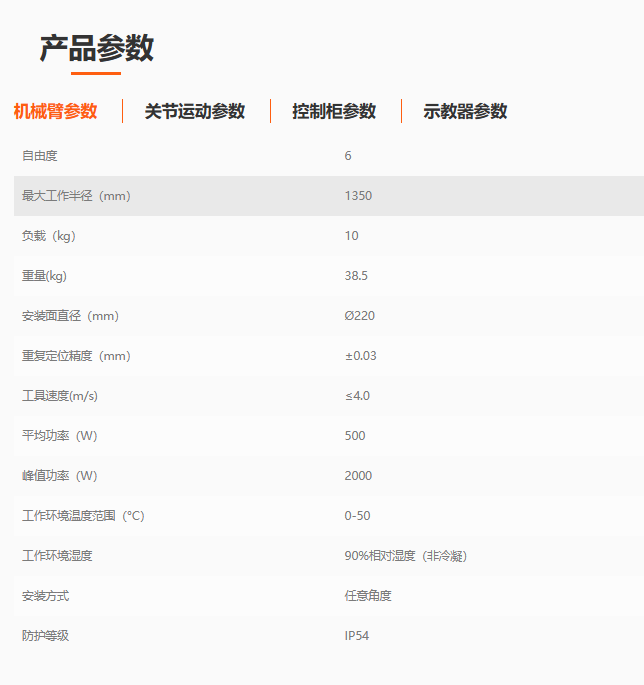
Task: Select the 平均功率 (W) label
Action: (60, 436)
